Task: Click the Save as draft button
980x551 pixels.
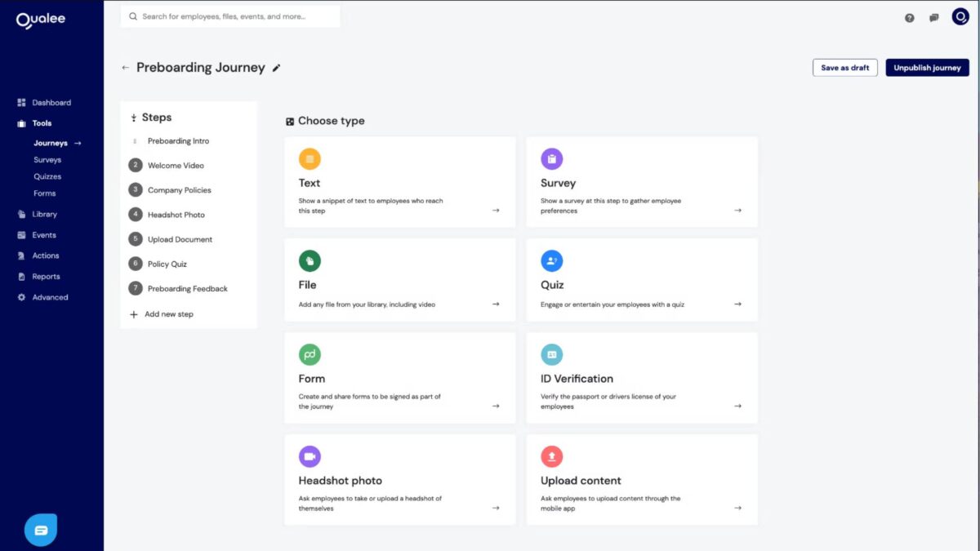Action: pos(844,68)
